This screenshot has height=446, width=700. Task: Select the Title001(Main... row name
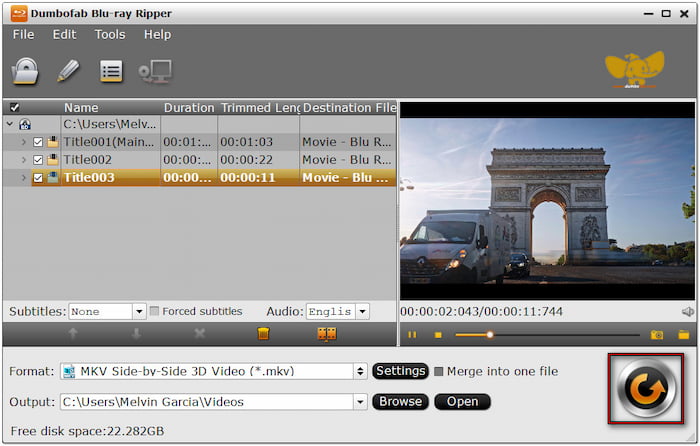[x=108, y=142]
